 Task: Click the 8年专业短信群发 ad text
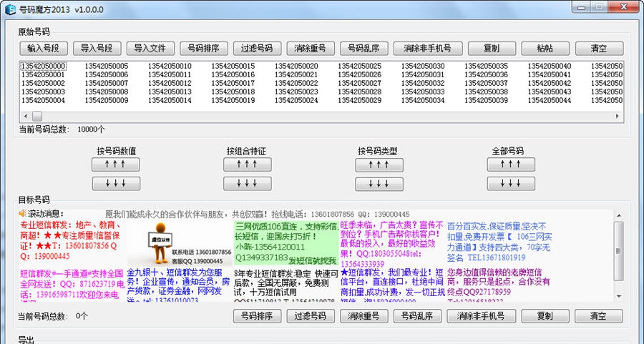286,286
